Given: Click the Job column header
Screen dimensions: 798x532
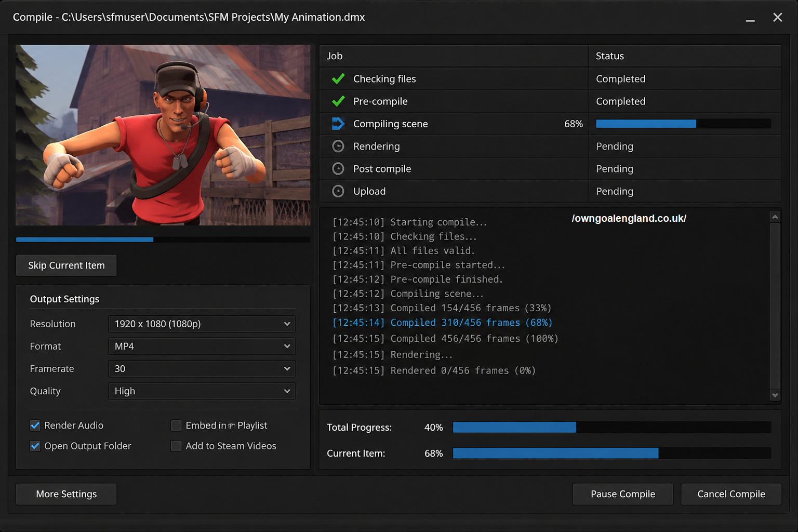Looking at the screenshot, I should click(x=454, y=56).
